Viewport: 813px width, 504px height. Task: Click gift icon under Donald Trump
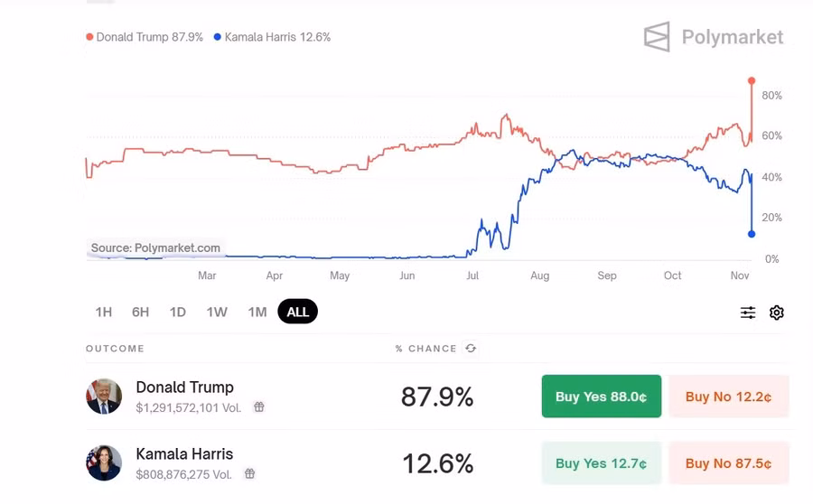[x=259, y=407]
